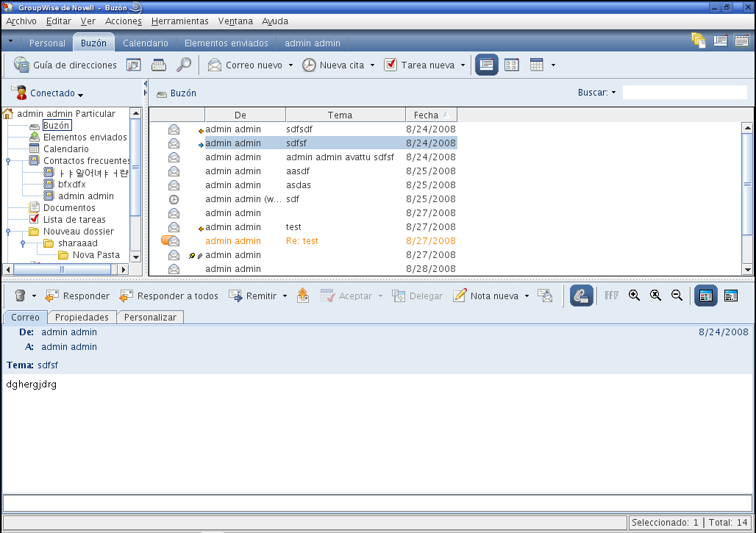
Task: Click the orange upward arrow icon after Remitir
Action: [303, 296]
